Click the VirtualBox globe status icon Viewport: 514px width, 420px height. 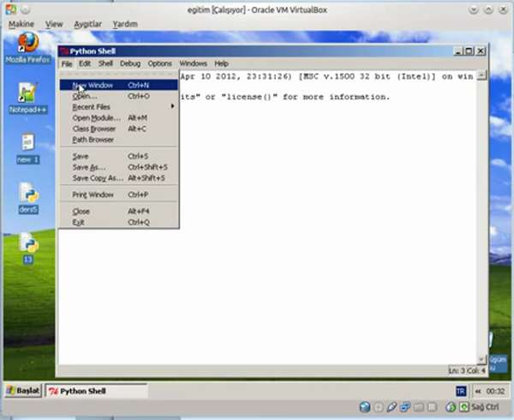(365, 407)
